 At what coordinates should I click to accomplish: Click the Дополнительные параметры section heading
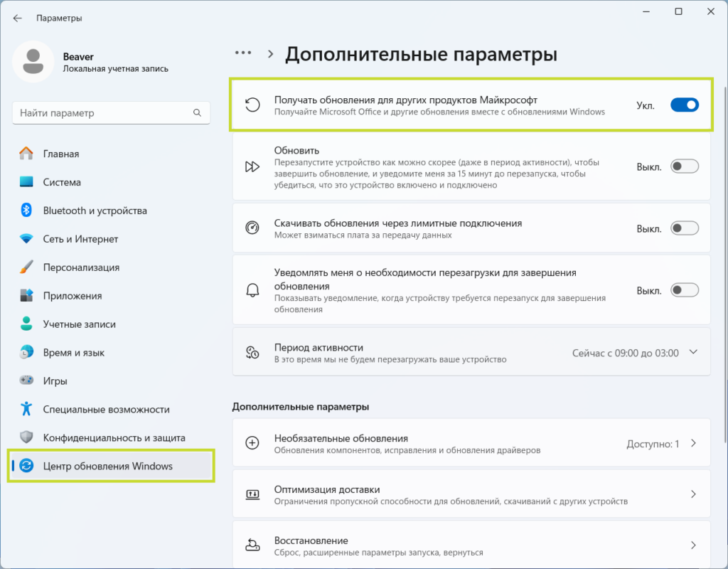[x=301, y=406]
